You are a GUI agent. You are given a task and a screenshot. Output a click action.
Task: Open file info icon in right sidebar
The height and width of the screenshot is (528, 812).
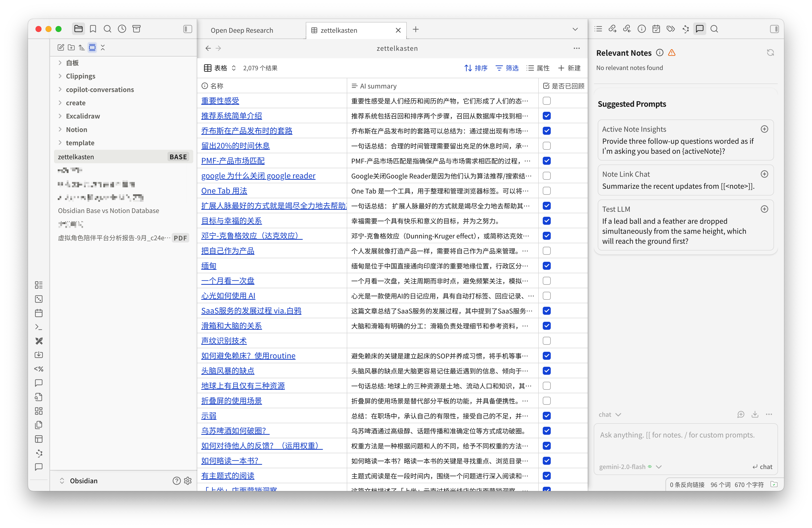click(x=641, y=29)
